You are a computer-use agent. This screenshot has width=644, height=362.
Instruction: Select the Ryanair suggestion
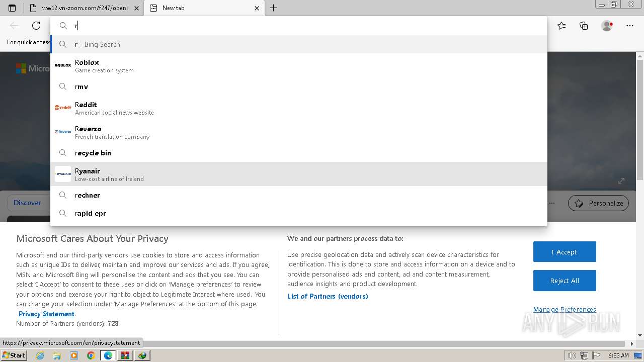click(299, 174)
